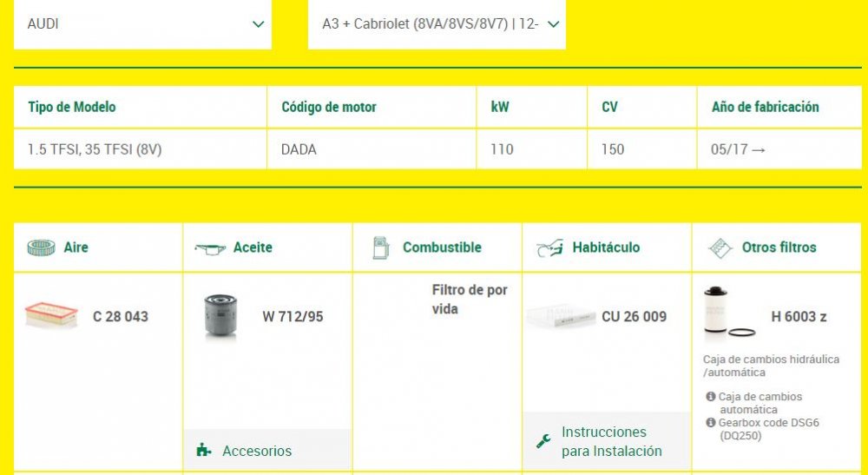Image resolution: width=868 pixels, height=475 pixels.
Task: Open the W 712/95 oil filter image
Action: 220,315
